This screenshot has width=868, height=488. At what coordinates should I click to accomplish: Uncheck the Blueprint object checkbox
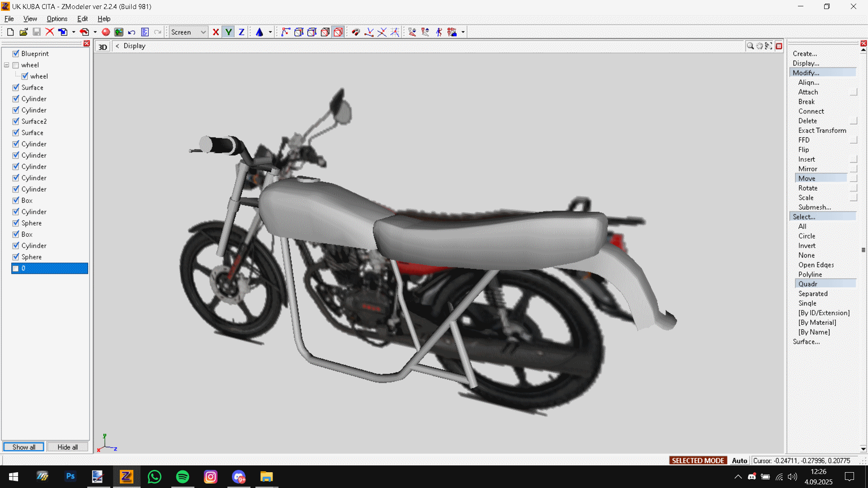(x=16, y=53)
